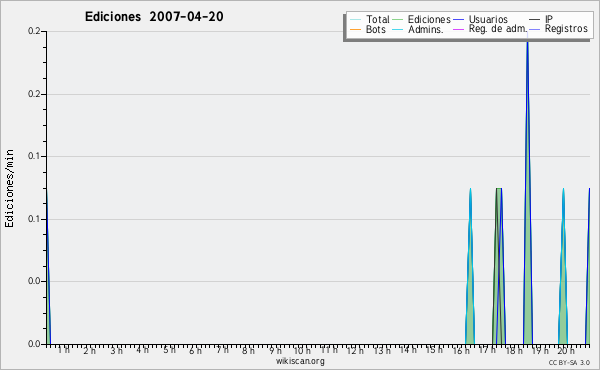The width and height of the screenshot is (600, 370).
Task: Select the 'Registros' legend label
Action: (566, 29)
